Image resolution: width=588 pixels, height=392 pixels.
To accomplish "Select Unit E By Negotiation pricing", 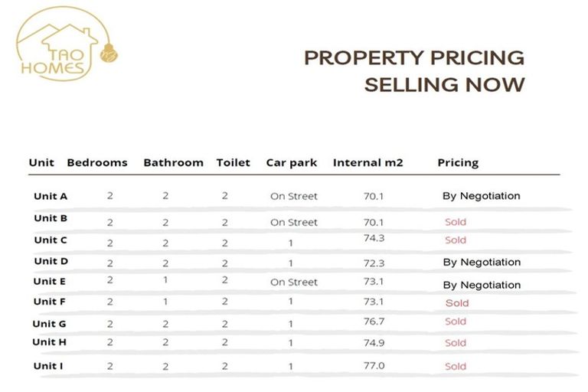I will 481,286.
